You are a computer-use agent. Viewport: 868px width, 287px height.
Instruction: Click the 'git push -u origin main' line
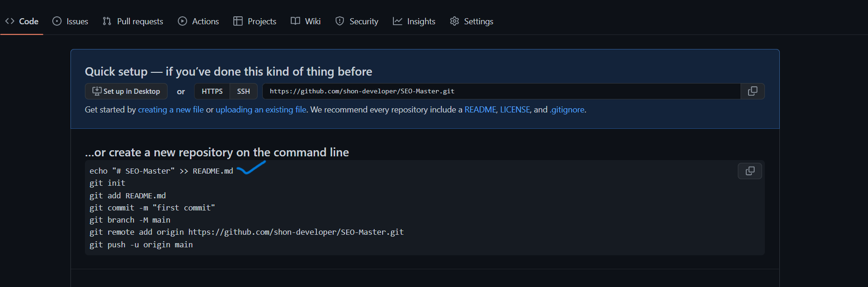click(141, 245)
